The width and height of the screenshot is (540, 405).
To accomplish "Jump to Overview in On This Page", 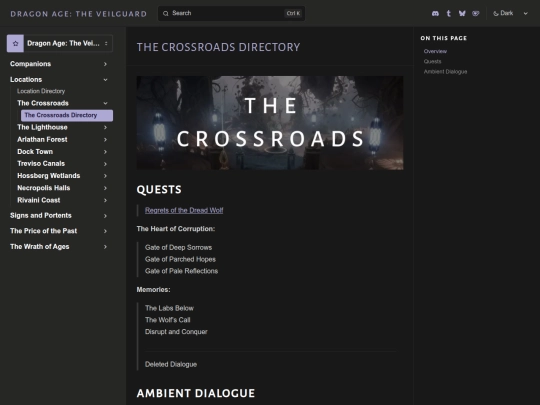I will point(435,51).
